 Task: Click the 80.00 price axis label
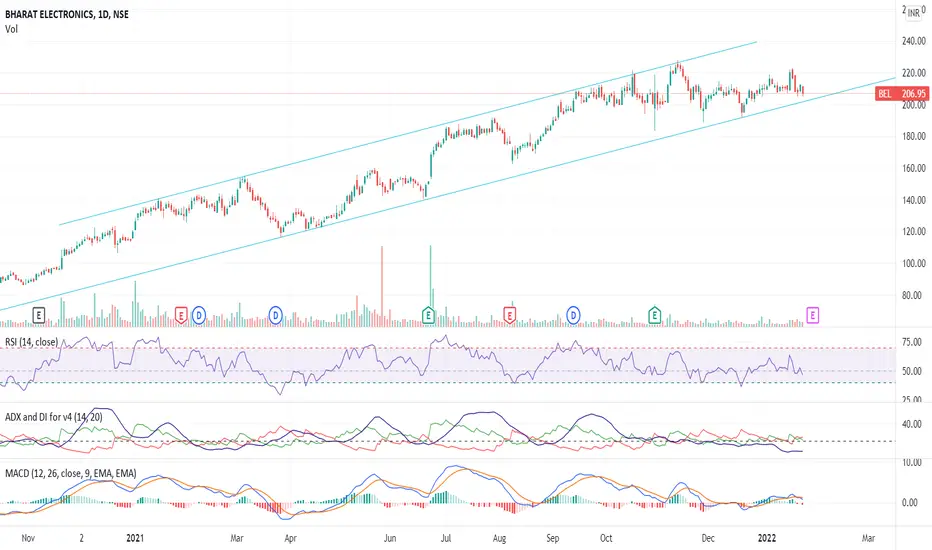(914, 296)
